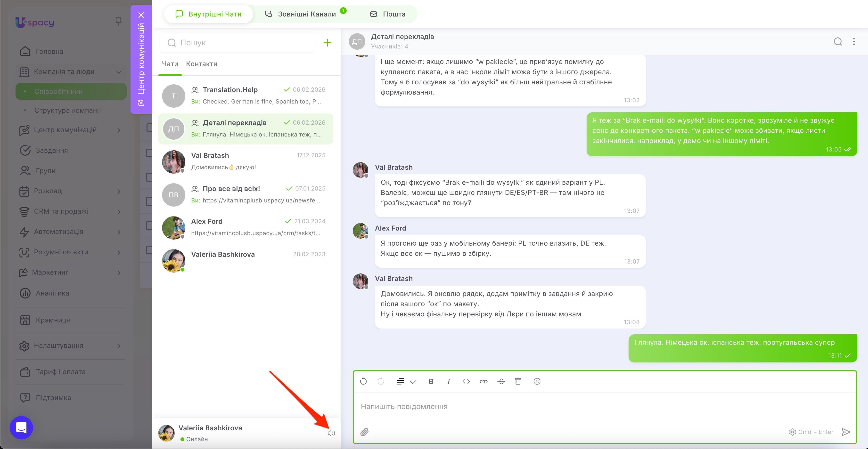Open the emoji picker in the editor
868x449 pixels.
pyautogui.click(x=537, y=381)
